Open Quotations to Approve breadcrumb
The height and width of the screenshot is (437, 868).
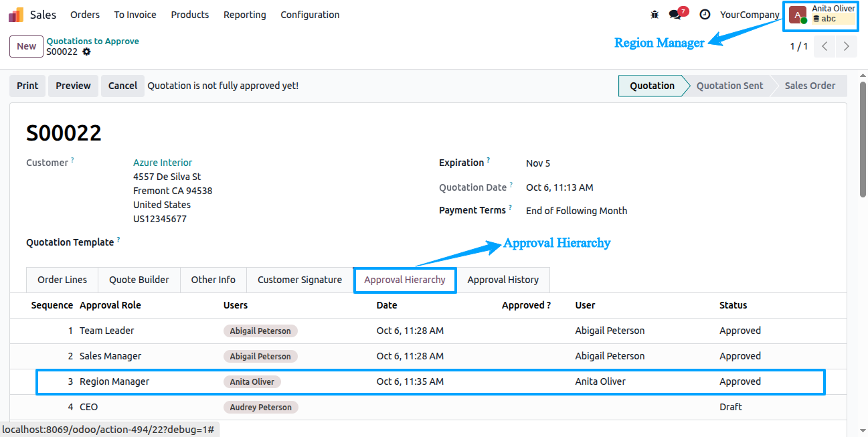92,41
